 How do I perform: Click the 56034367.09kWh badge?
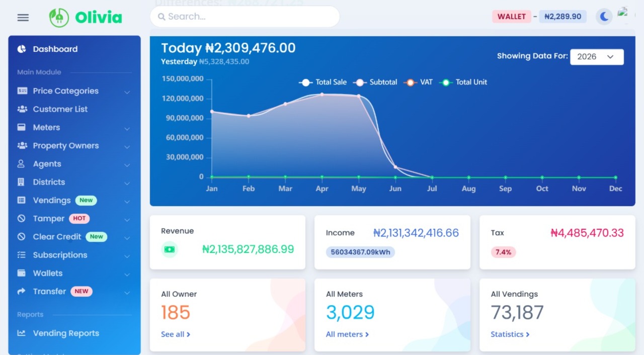pyautogui.click(x=360, y=252)
